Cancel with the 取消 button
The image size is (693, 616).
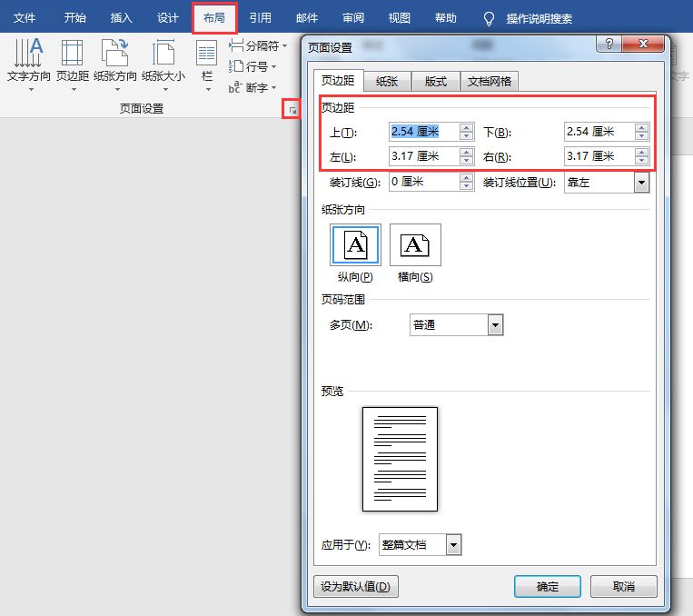pyautogui.click(x=624, y=586)
